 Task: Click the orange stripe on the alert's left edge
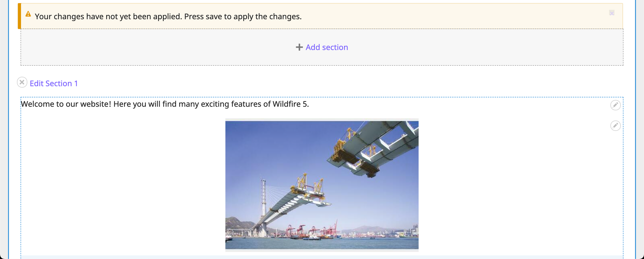pyautogui.click(x=19, y=16)
